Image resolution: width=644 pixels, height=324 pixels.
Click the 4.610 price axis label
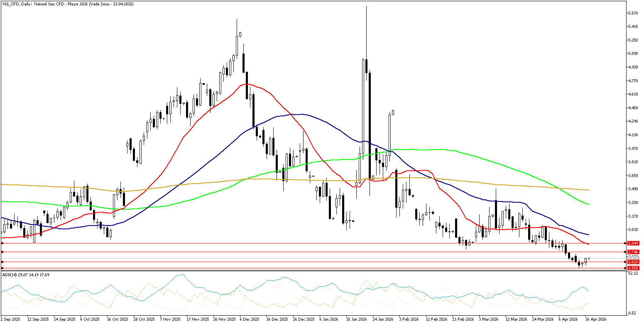coord(633,94)
